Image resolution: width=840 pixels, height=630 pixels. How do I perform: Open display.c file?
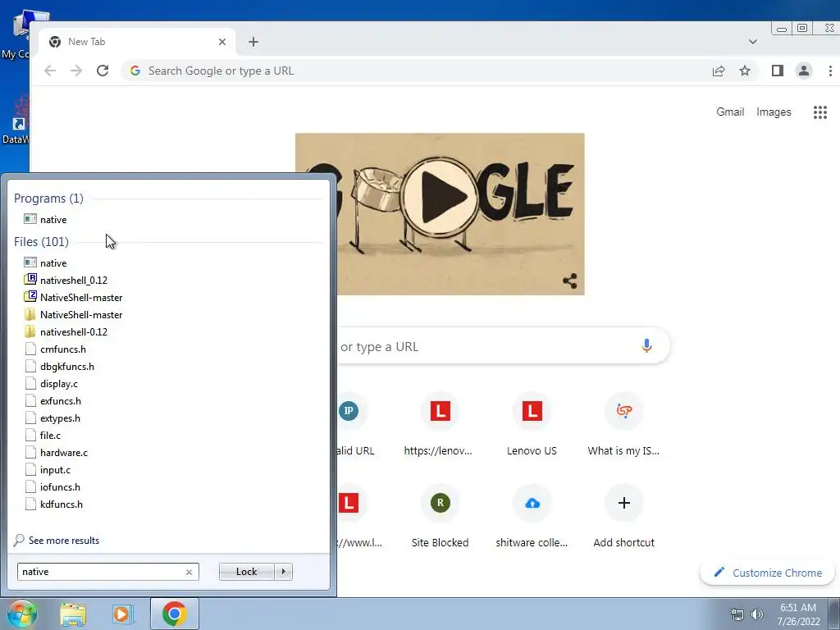click(52, 384)
